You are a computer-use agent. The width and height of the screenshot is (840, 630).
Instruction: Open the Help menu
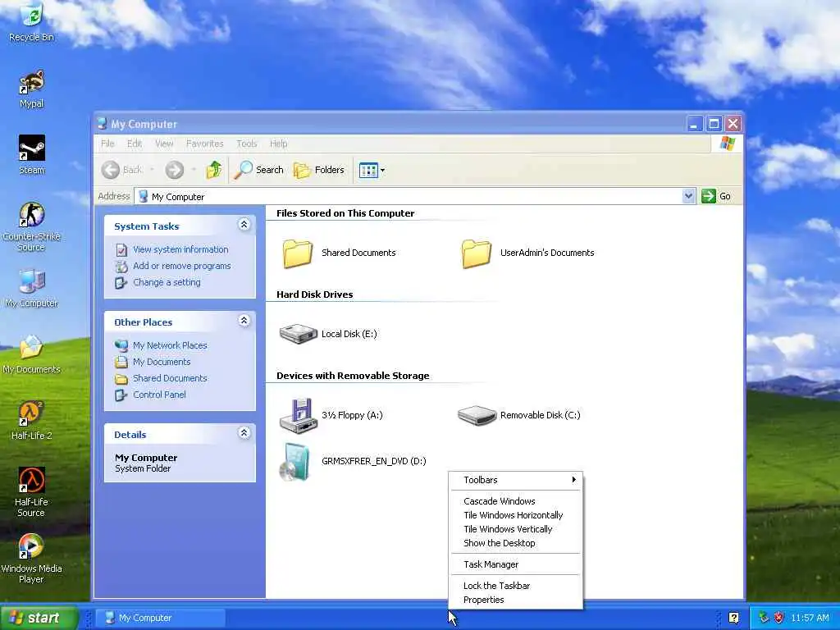(x=278, y=144)
